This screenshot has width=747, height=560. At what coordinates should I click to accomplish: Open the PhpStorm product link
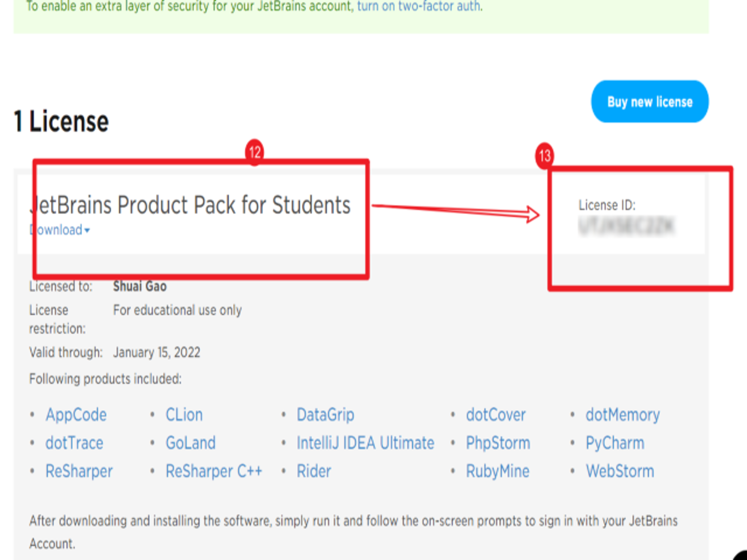[x=498, y=443]
